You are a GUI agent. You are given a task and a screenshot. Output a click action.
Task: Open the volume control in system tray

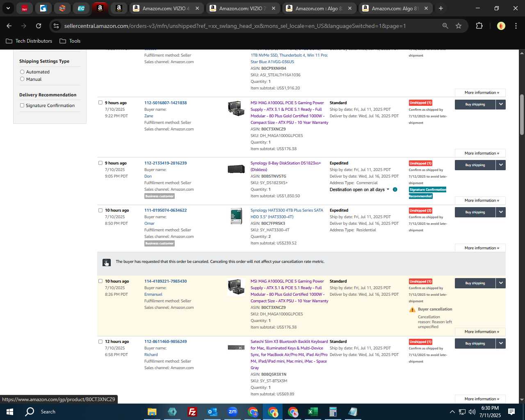point(472,412)
